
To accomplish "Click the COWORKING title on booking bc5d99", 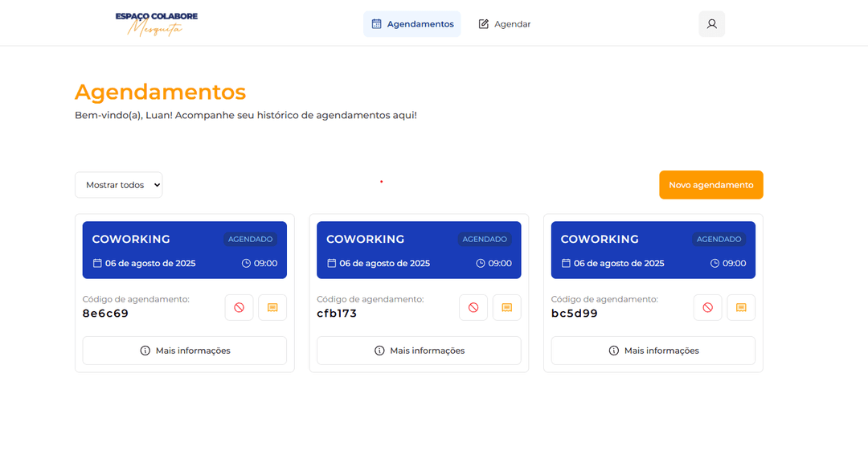I will pyautogui.click(x=600, y=240).
